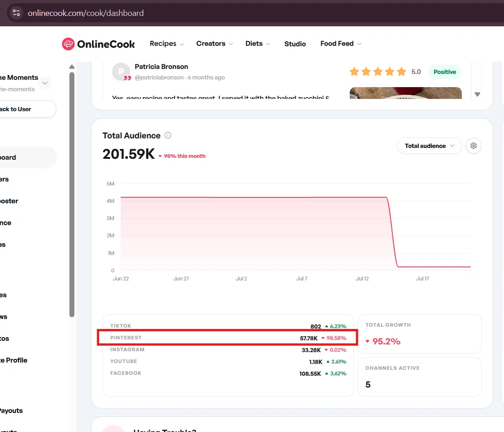Click Patricia Bronson's avatar icon
This screenshot has width=504, height=432.
121,72
